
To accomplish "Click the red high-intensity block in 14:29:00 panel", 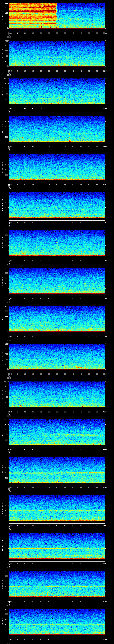I will click(x=33, y=16).
